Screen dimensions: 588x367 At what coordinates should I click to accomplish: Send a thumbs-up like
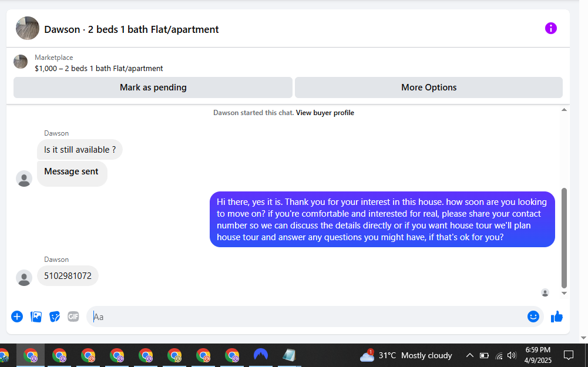pyautogui.click(x=557, y=317)
